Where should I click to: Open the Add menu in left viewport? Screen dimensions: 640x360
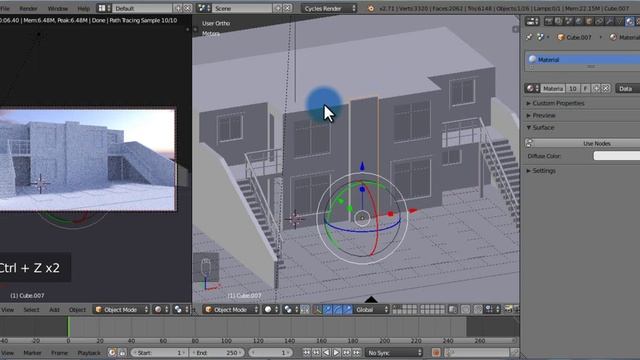(x=54, y=309)
